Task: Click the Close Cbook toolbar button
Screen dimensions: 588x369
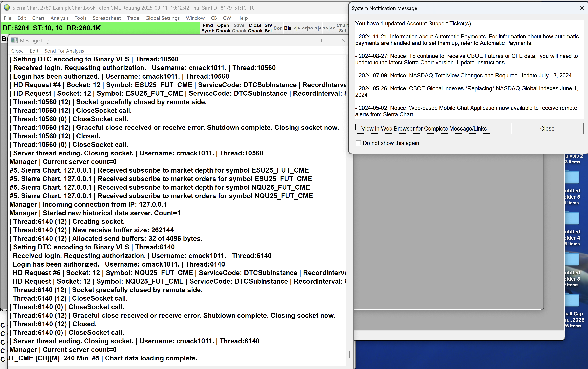Action: point(255,28)
